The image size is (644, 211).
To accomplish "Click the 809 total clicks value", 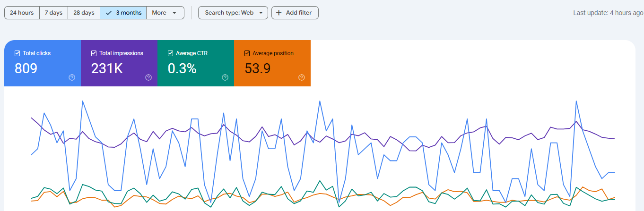I will pos(26,68).
